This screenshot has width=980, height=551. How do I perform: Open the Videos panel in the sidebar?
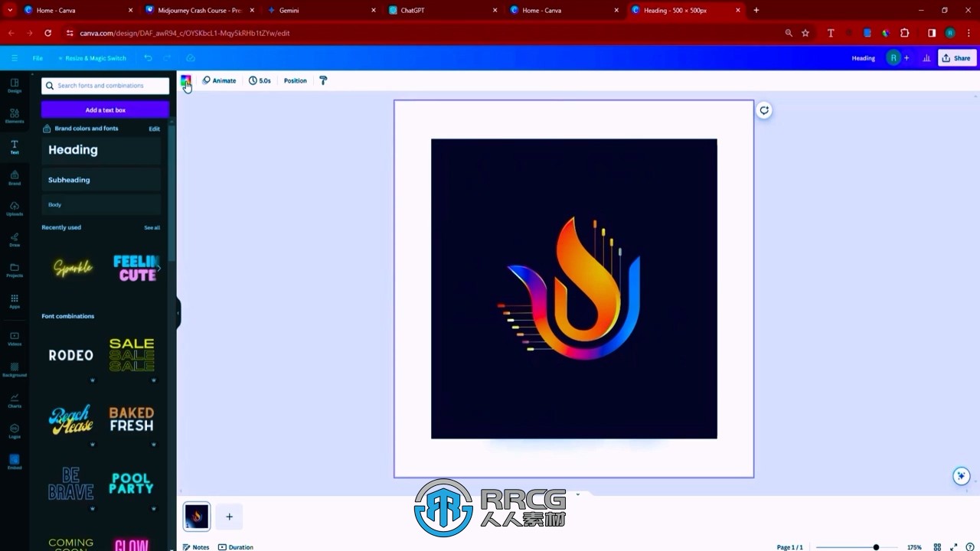(15, 338)
